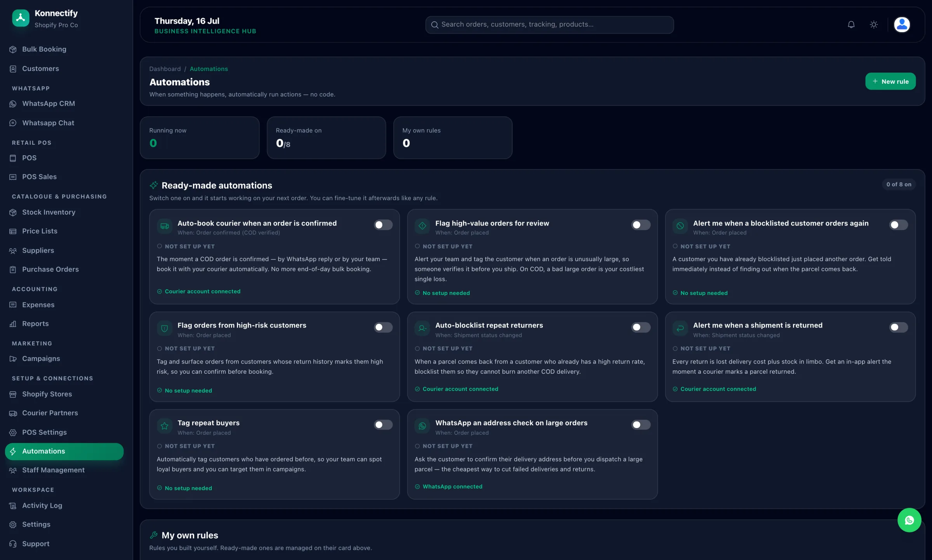The width and height of the screenshot is (932, 560).
Task: Click the sparkle icon beside Ready-made automations
Action: click(x=154, y=186)
